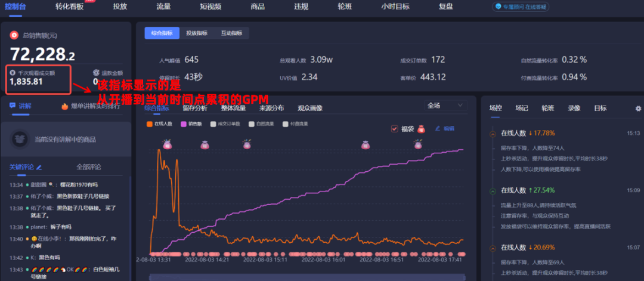This screenshot has height=281, width=644.
Task: Open the 留存分析 chart tab
Action: click(195, 108)
